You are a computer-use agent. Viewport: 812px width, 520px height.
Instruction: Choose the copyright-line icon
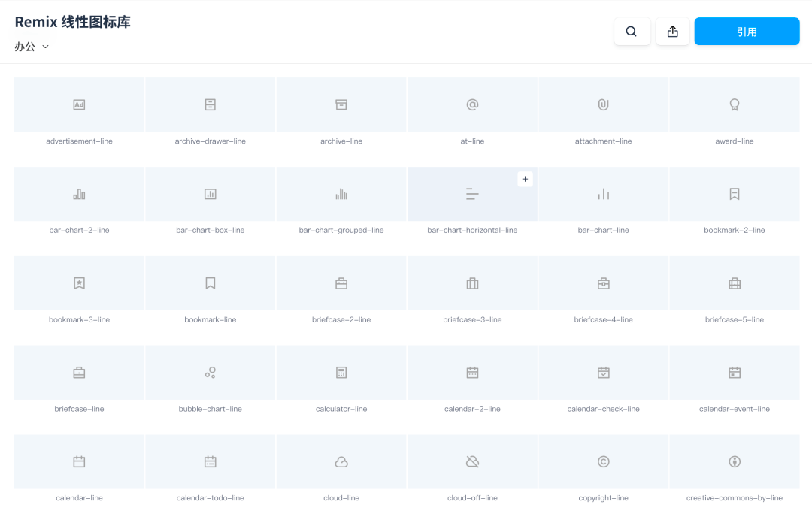pyautogui.click(x=603, y=462)
